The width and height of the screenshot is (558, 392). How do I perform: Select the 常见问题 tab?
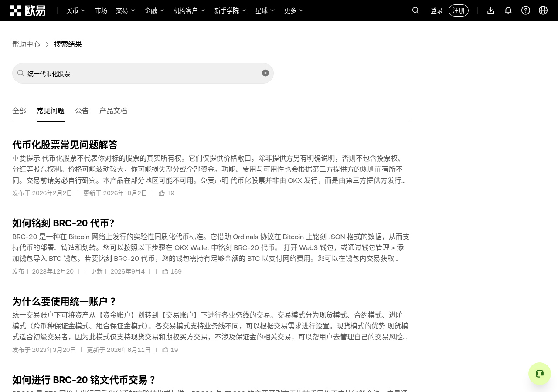click(x=51, y=111)
